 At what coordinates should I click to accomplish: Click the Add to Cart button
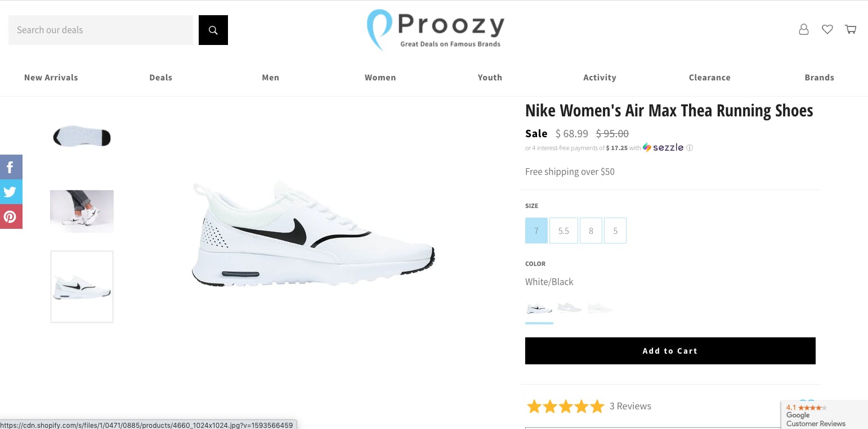pyautogui.click(x=670, y=350)
